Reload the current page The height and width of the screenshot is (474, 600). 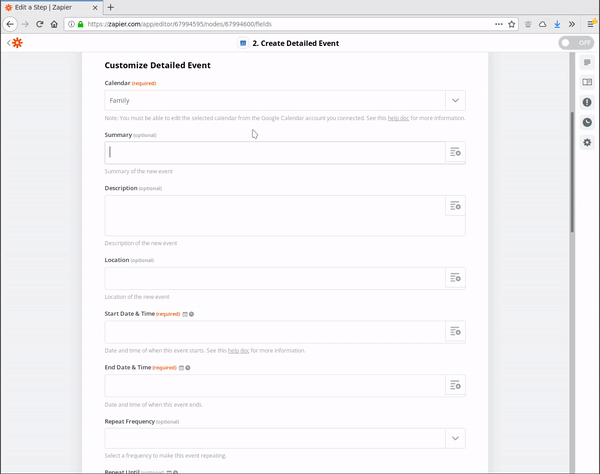[x=39, y=24]
